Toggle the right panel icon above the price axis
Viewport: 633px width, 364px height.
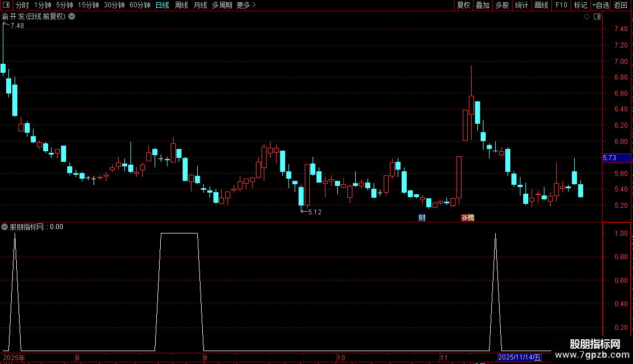597,17
